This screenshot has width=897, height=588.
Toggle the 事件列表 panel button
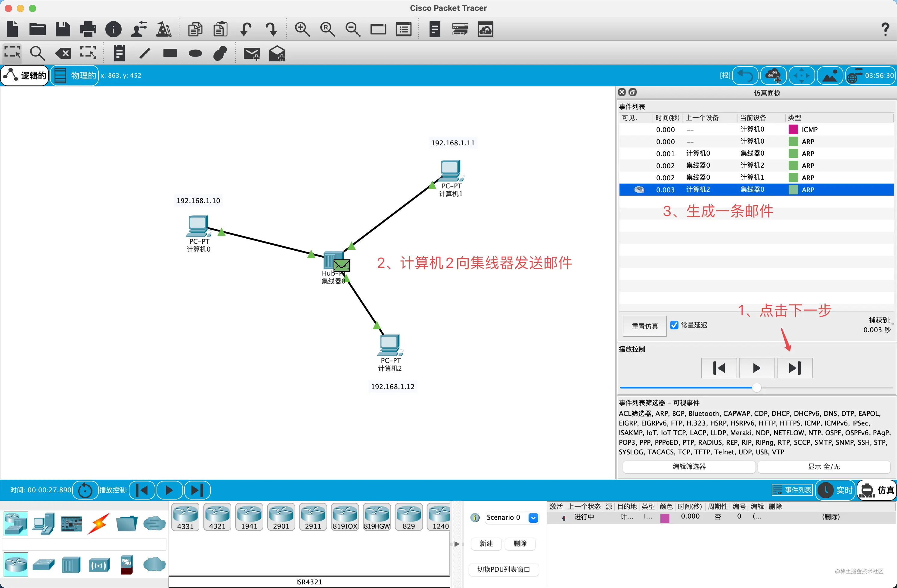click(792, 490)
